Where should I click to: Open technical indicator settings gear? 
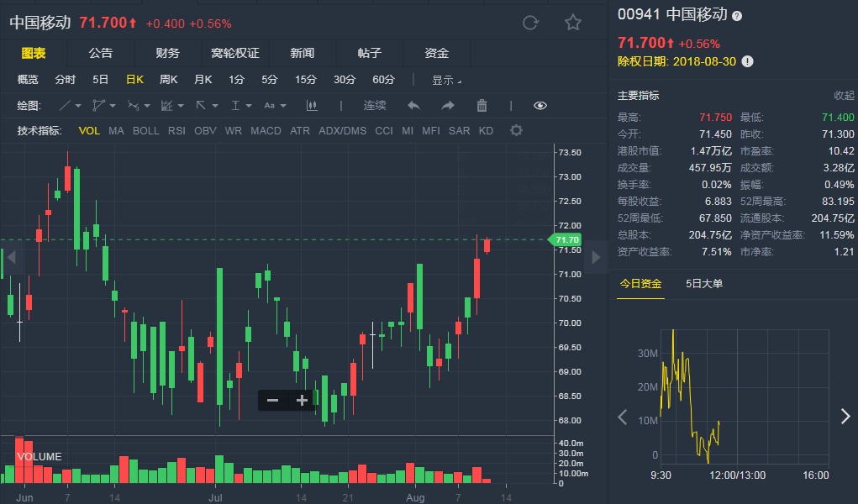pyautogui.click(x=516, y=130)
